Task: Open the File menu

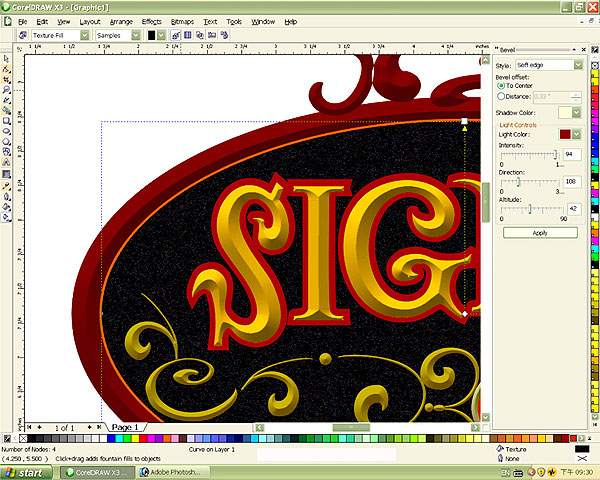Action: pos(23,22)
